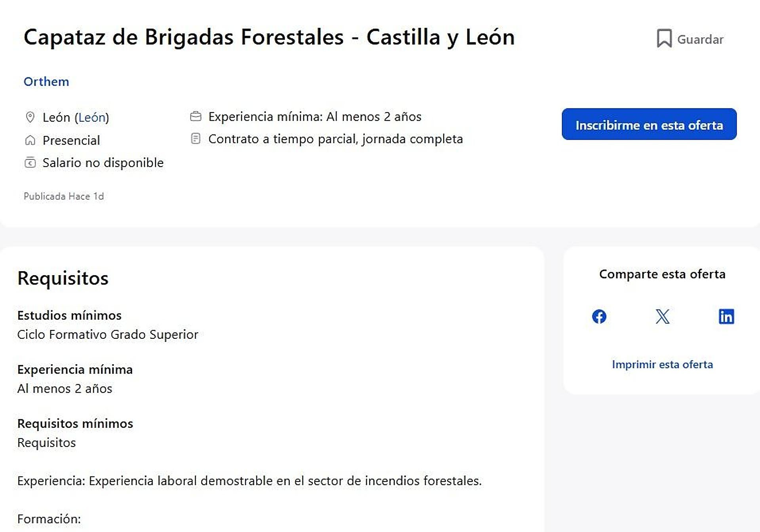
Task: Click the house icon next to Presencial
Action: [x=30, y=140]
